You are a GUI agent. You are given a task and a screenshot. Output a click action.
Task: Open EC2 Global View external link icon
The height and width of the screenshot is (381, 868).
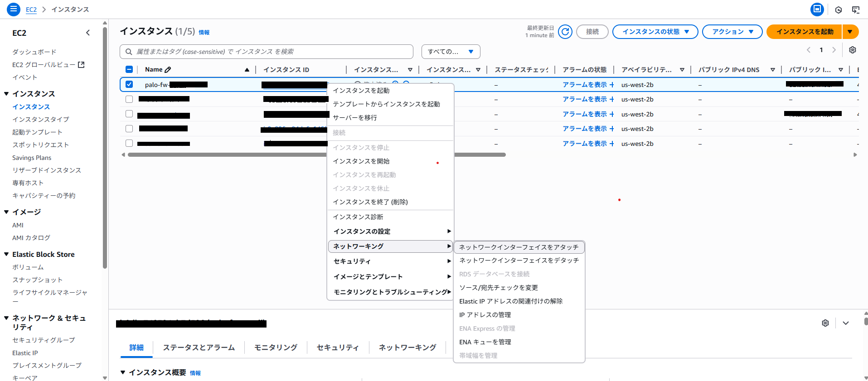pos(81,65)
